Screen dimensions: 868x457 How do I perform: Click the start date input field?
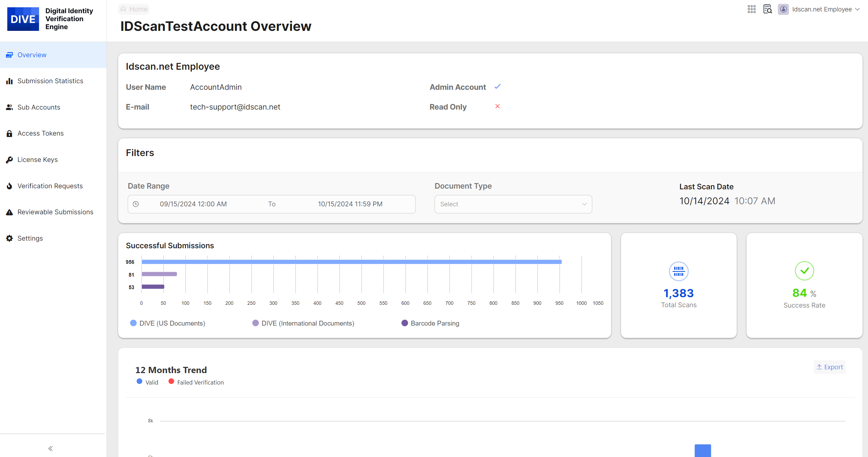pyautogui.click(x=193, y=204)
